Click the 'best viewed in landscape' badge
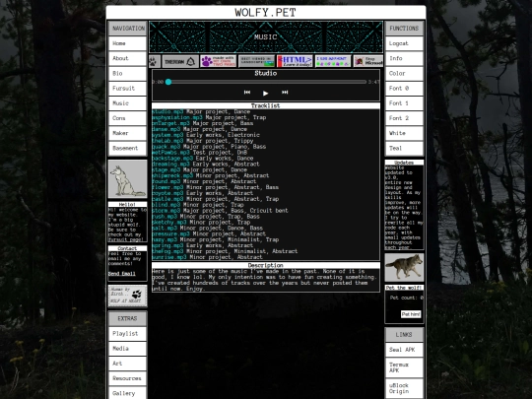 (256, 61)
